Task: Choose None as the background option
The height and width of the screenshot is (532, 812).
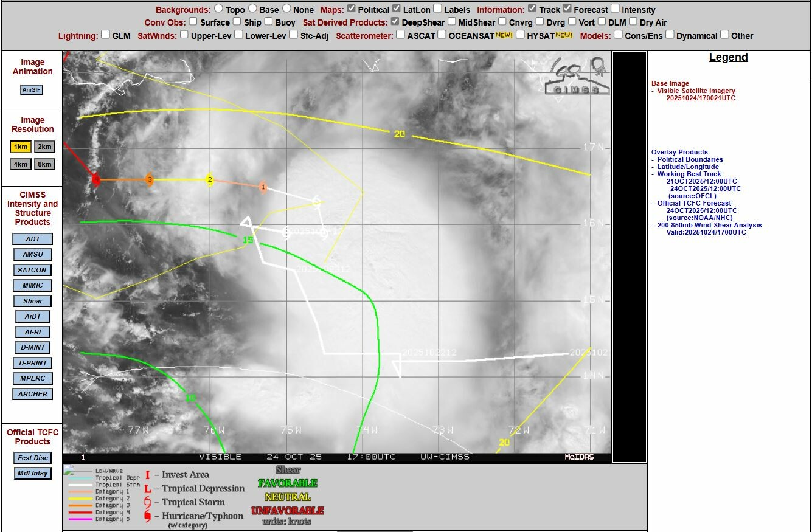Action: [x=285, y=9]
